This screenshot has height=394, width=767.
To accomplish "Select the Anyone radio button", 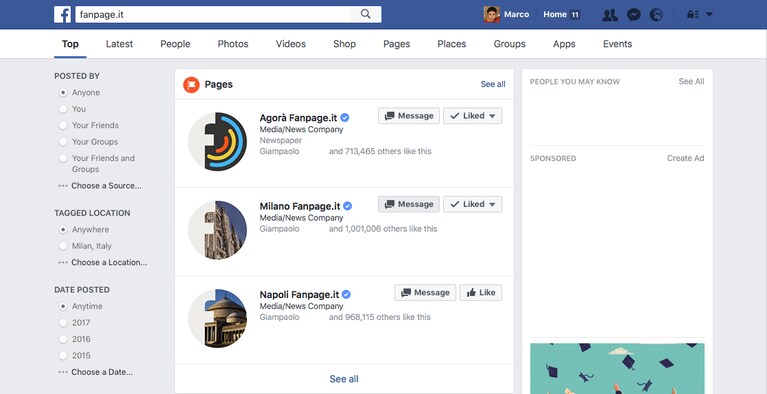I will tap(63, 93).
